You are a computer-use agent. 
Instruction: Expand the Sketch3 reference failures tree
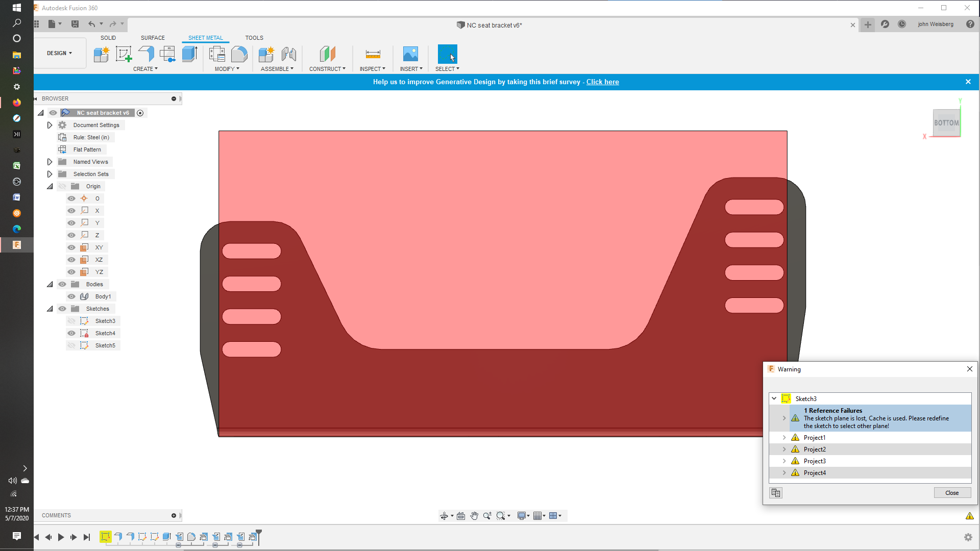click(x=784, y=418)
